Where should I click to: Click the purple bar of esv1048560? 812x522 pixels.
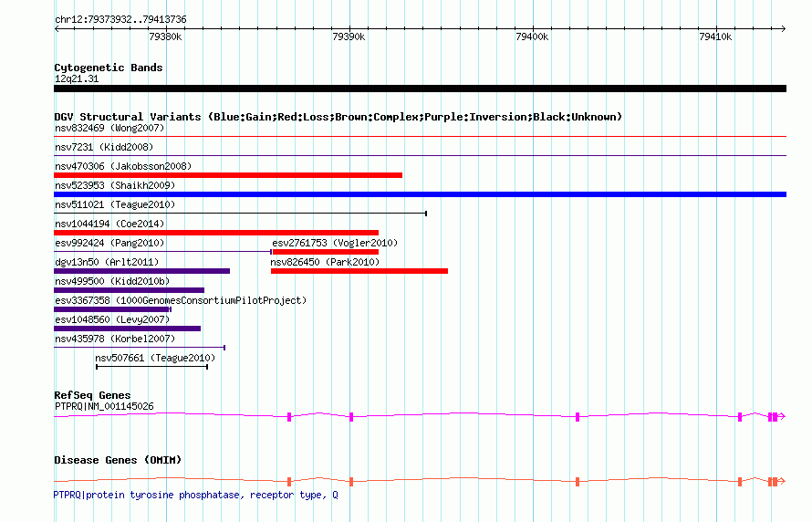click(x=128, y=329)
